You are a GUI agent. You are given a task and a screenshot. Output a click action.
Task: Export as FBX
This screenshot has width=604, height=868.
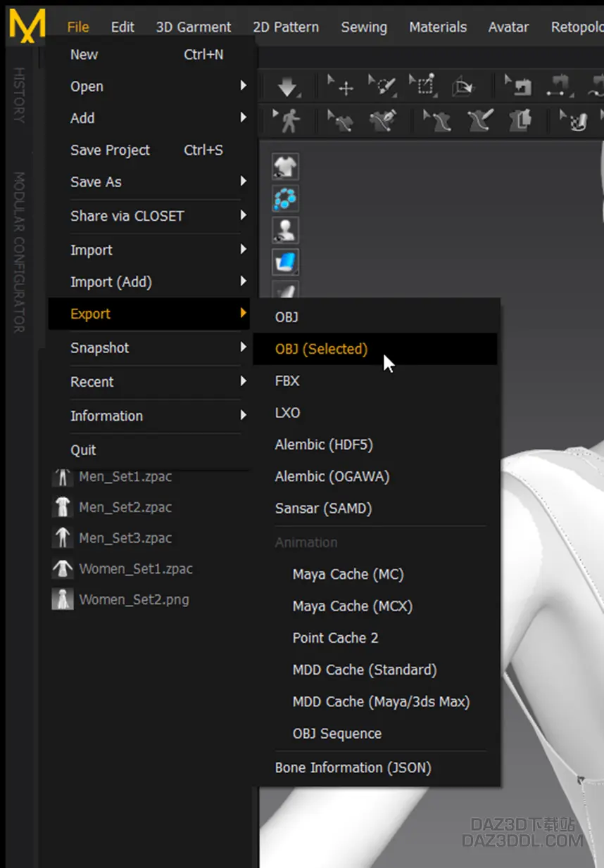(x=376, y=381)
